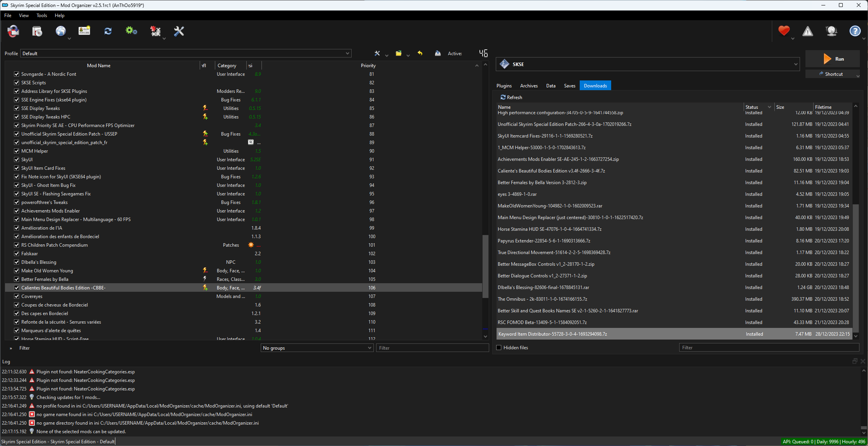868x446 pixels.
Task: Click the create backup icon near Active
Action: [x=438, y=53]
